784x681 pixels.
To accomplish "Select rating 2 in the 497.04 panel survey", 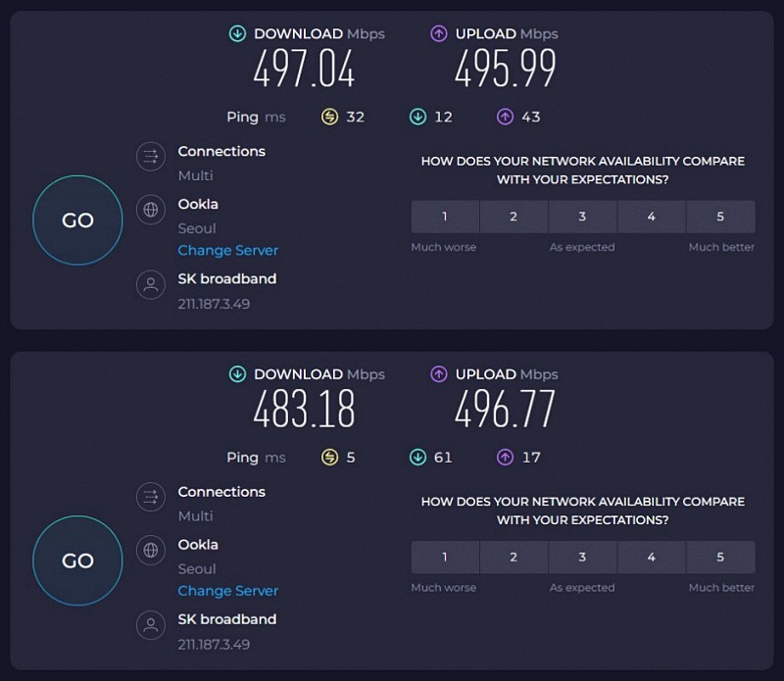I will coord(514,217).
